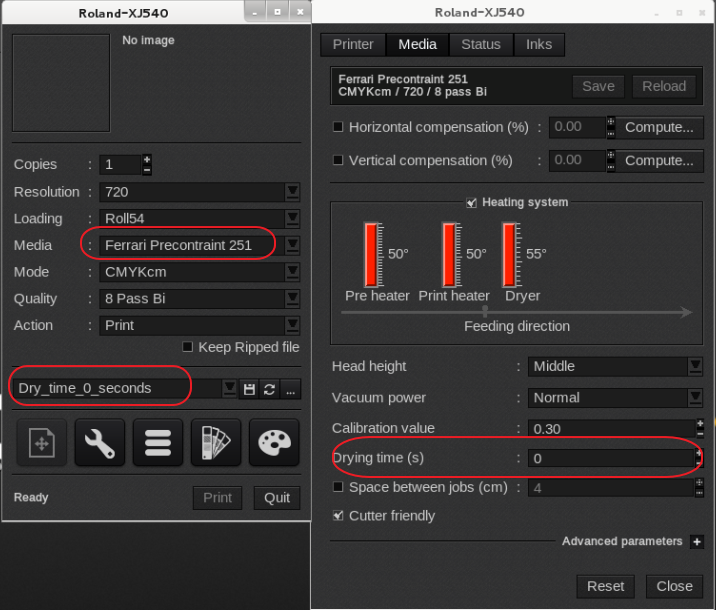The image size is (716, 610).
Task: Toggle the Heating system checkbox
Action: coord(472,202)
